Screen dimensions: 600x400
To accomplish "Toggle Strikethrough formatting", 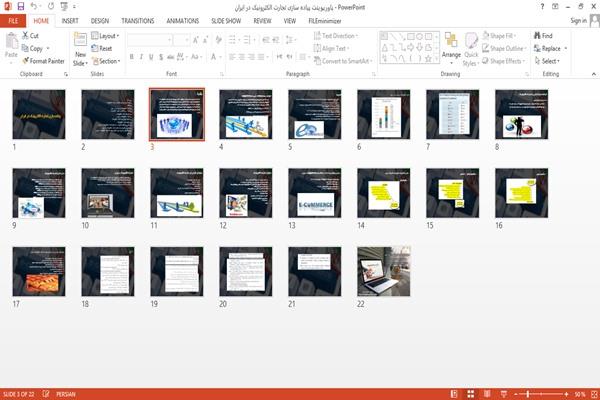I will [x=170, y=57].
